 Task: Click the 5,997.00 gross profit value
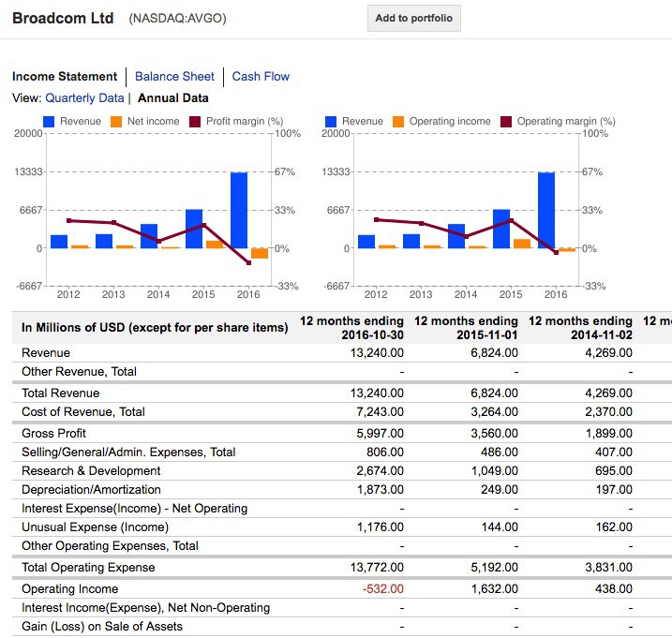point(381,433)
